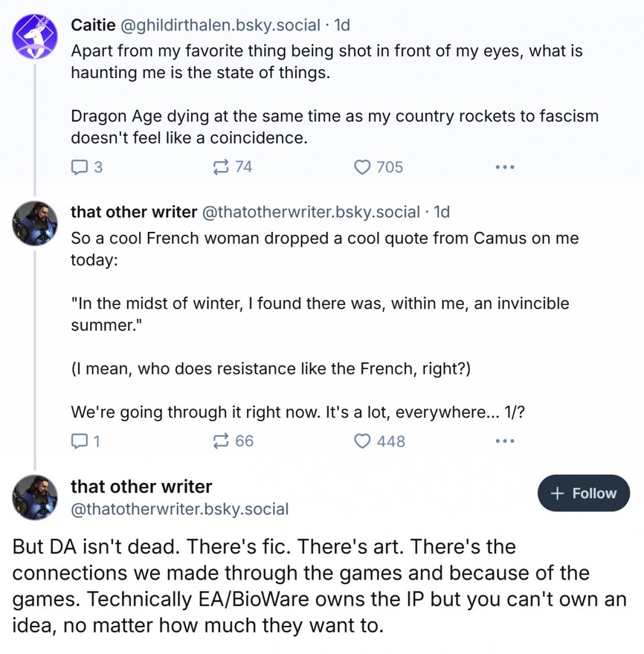Open more options on Camus quote post
This screenshot has height=654, width=644.
[504, 441]
